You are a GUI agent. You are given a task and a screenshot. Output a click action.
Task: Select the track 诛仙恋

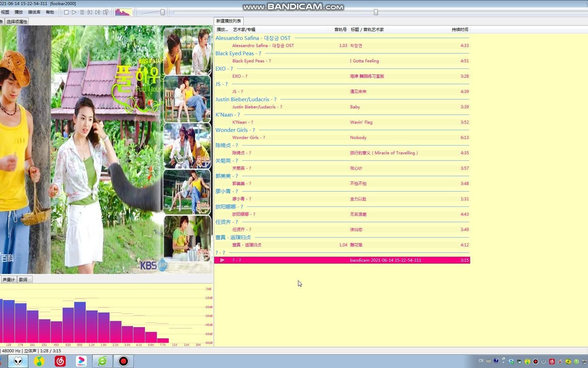(342, 230)
